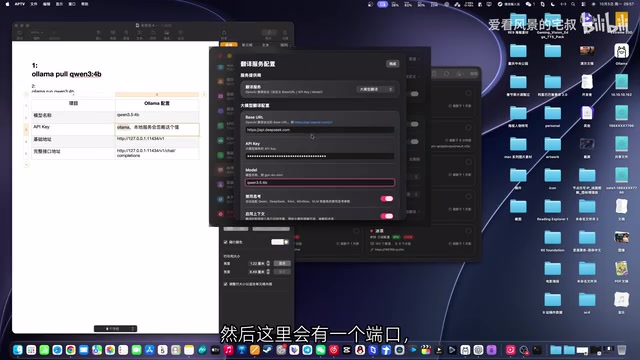Toggle the fit row size to content checkbox
The image size is (640, 360).
tap(226, 284)
